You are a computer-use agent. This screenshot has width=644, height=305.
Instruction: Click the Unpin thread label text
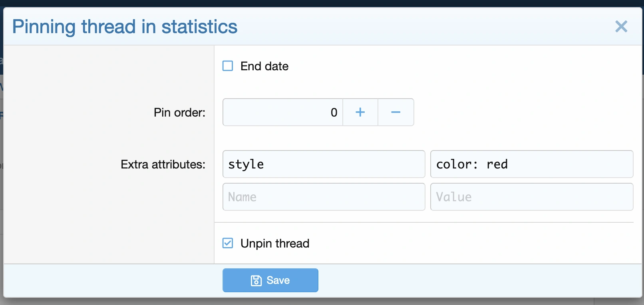point(275,244)
